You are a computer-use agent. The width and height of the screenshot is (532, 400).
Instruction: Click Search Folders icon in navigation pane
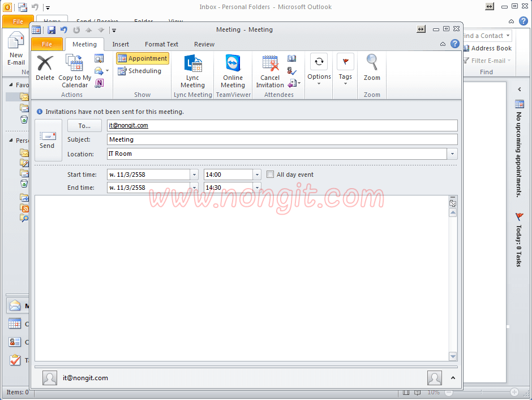(24, 218)
